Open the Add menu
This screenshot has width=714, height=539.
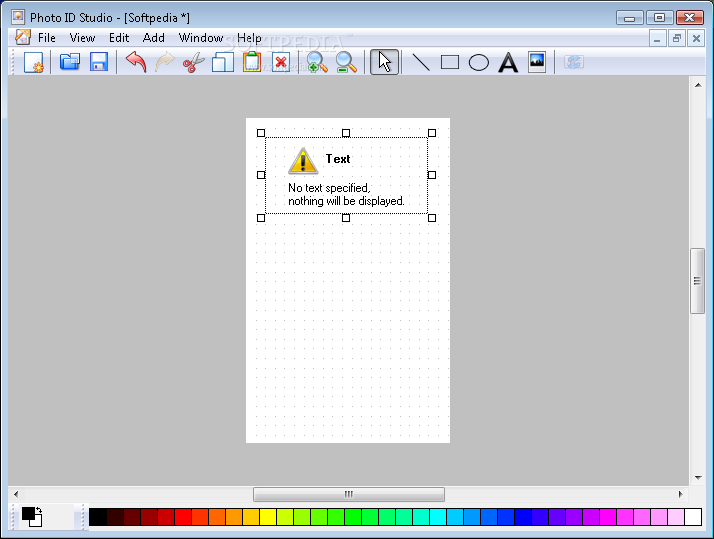[153, 38]
